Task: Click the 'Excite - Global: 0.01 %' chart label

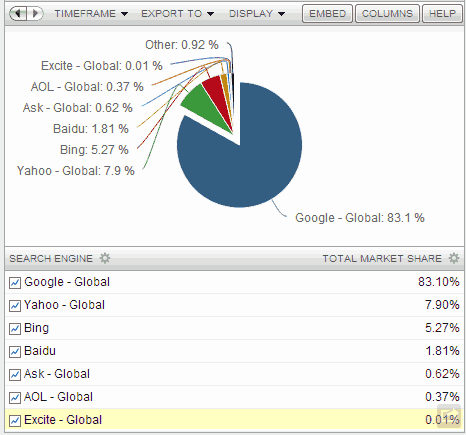Action: 102,66
